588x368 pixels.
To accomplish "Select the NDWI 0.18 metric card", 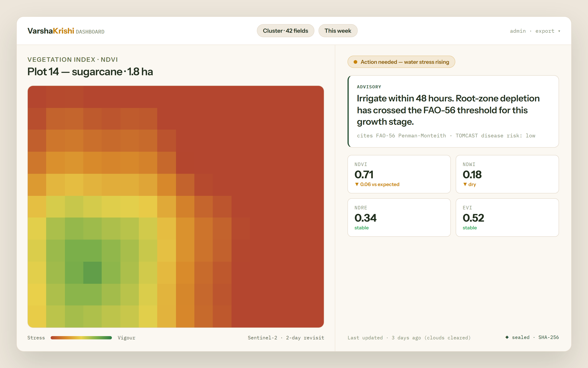I will pyautogui.click(x=507, y=174).
